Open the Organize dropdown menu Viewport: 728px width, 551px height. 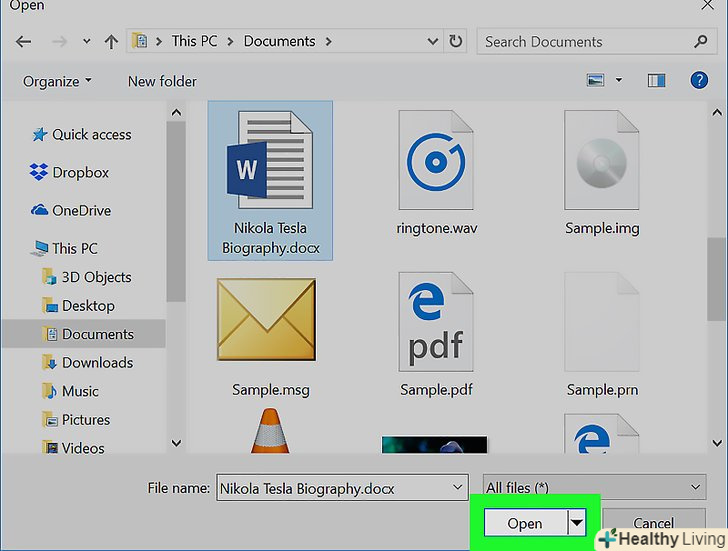pyautogui.click(x=58, y=81)
